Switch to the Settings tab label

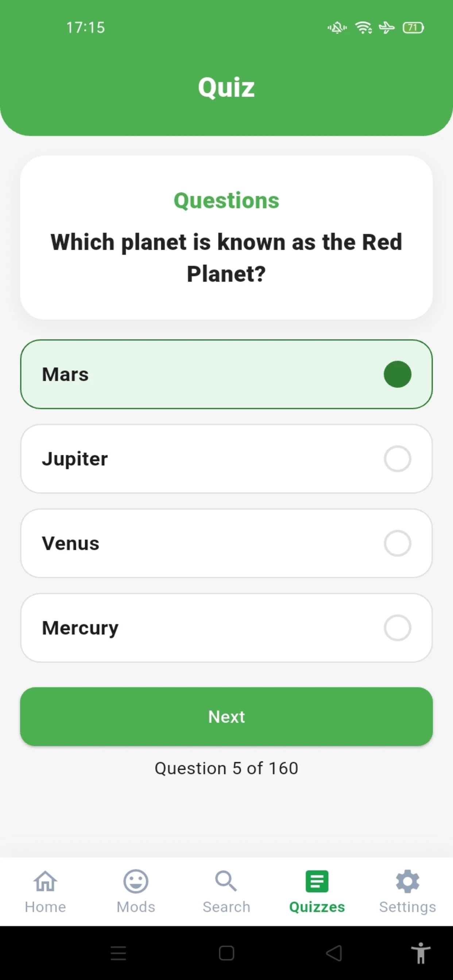[x=407, y=907]
